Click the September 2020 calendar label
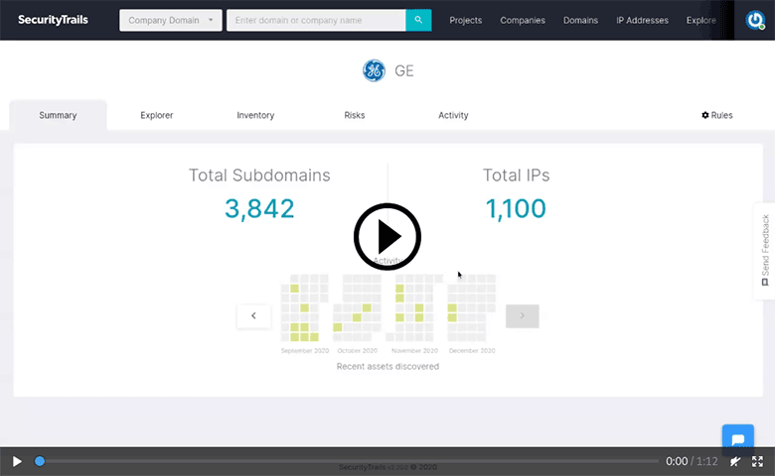 click(x=304, y=350)
